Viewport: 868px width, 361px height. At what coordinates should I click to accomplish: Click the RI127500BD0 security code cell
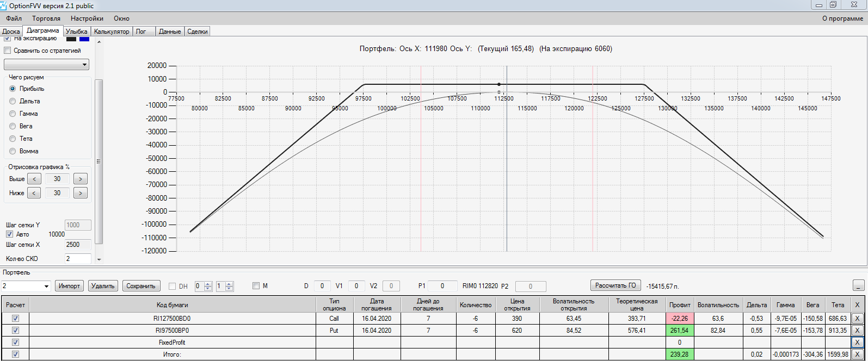pyautogui.click(x=172, y=319)
